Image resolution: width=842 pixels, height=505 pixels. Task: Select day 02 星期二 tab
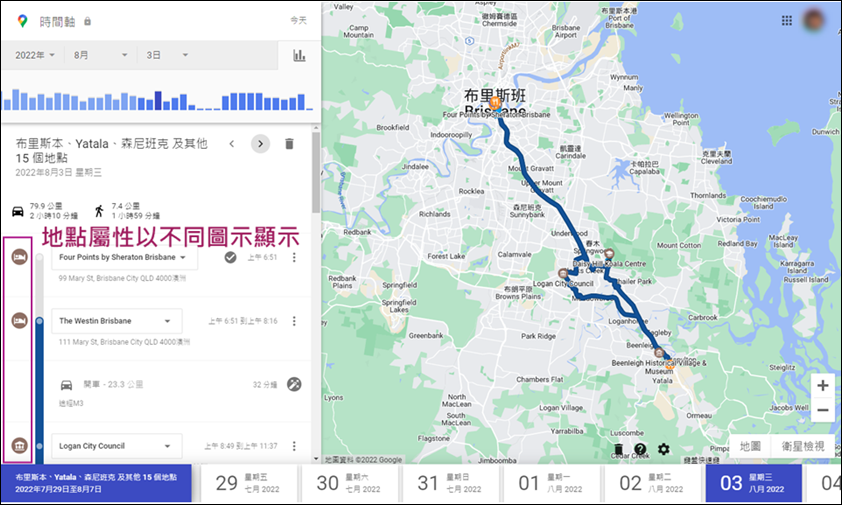coord(652,483)
